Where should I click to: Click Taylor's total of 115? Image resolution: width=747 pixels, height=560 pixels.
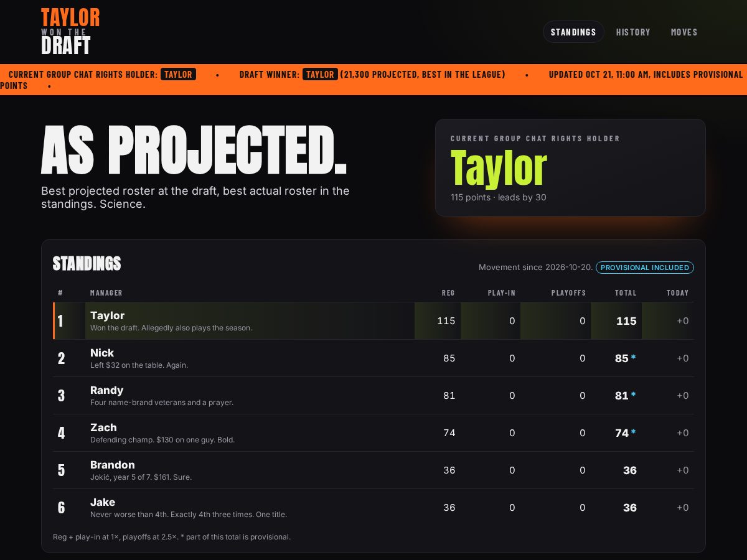[626, 321]
